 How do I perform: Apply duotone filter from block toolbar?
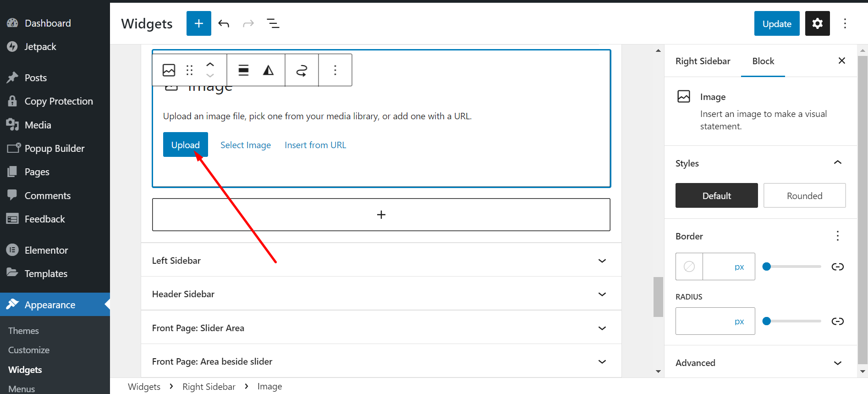[x=268, y=70]
